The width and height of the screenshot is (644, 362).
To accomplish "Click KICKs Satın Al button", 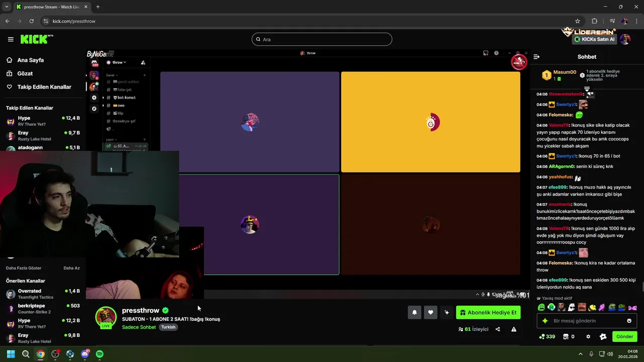I will click(x=595, y=39).
